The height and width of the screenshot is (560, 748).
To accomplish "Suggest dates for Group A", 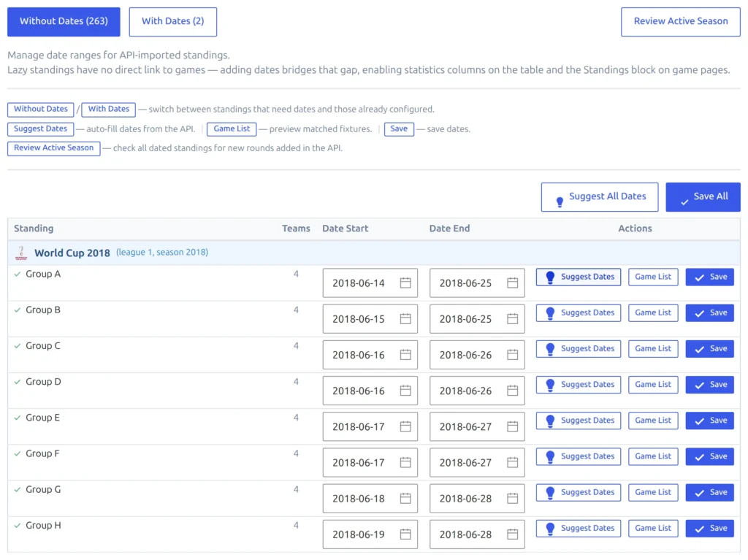I will pos(579,277).
